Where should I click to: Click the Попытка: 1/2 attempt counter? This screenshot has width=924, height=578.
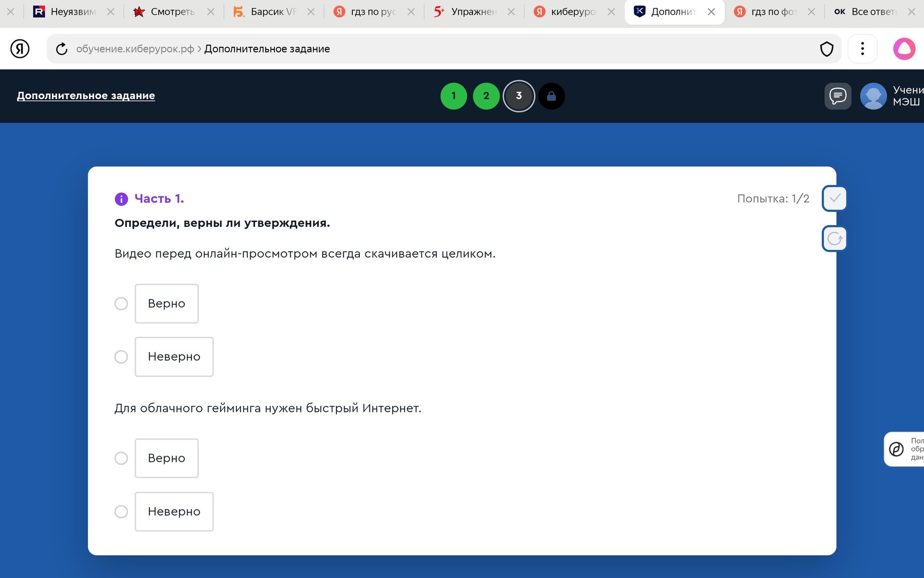pos(773,198)
